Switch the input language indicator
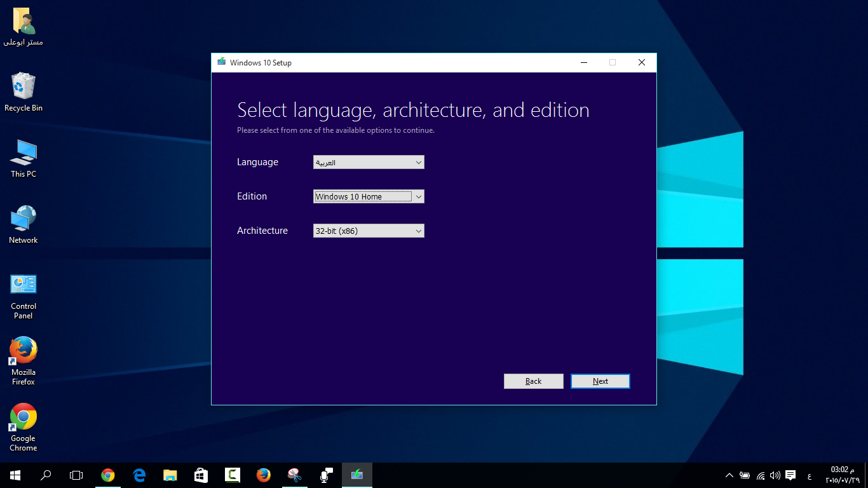The image size is (868, 488). pos(809,476)
